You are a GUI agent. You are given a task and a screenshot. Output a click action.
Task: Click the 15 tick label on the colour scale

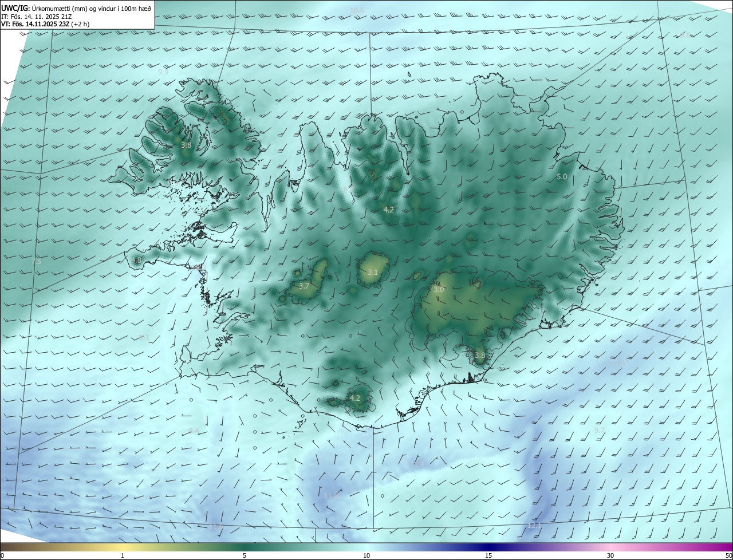tap(488, 555)
